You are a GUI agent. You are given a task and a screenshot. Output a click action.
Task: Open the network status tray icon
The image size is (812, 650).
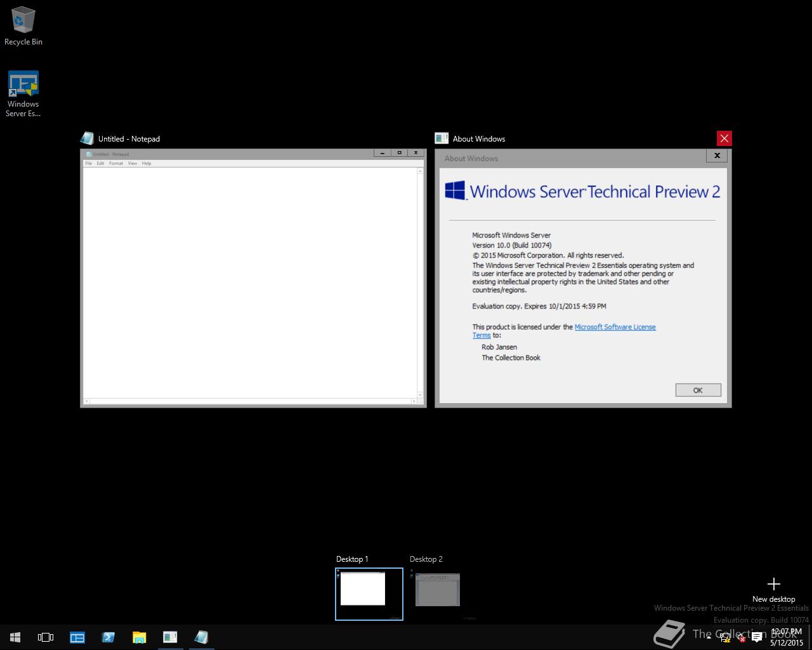point(725,638)
